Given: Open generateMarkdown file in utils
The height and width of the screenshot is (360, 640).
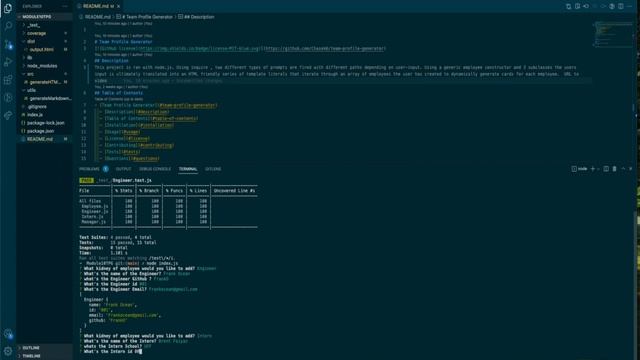Looking at the screenshot, I should click(x=44, y=98).
